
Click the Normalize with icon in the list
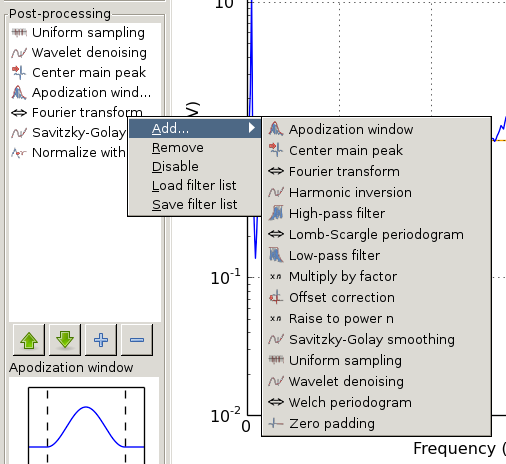click(x=19, y=153)
